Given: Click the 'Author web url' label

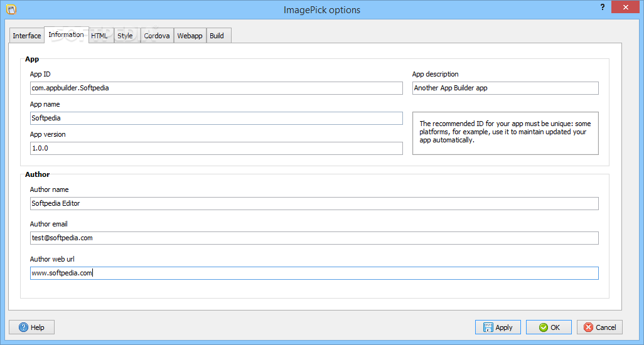Looking at the screenshot, I should coord(52,259).
